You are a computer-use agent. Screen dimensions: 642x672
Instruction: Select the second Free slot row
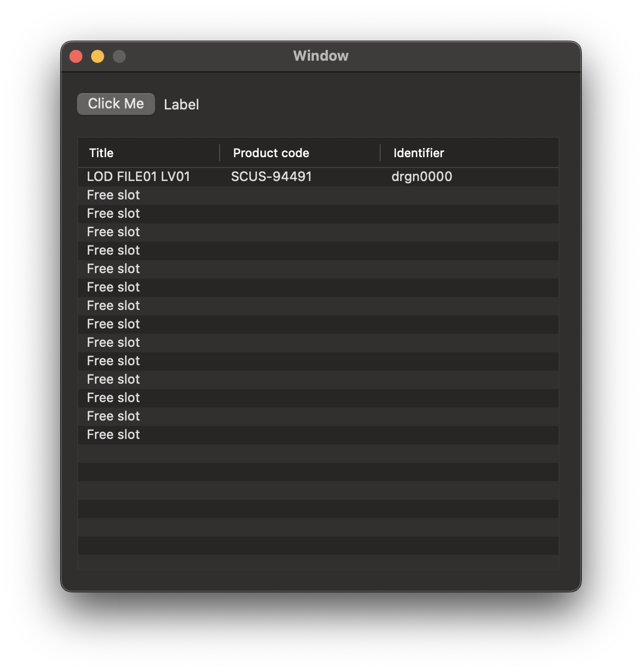pos(113,214)
